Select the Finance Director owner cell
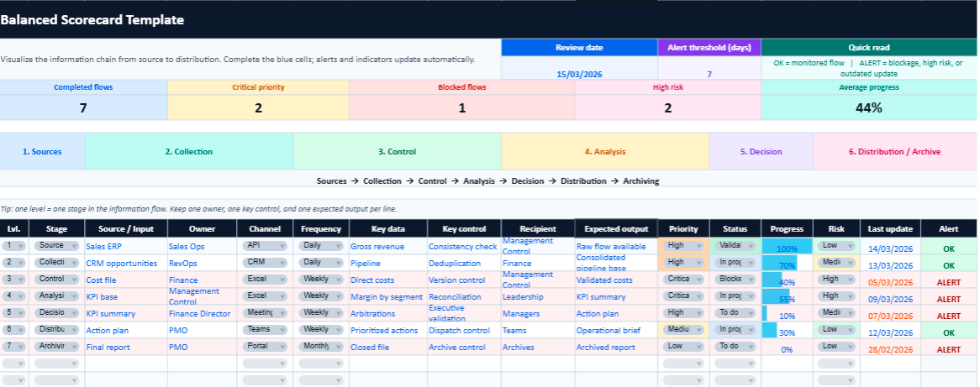 pyautogui.click(x=201, y=313)
